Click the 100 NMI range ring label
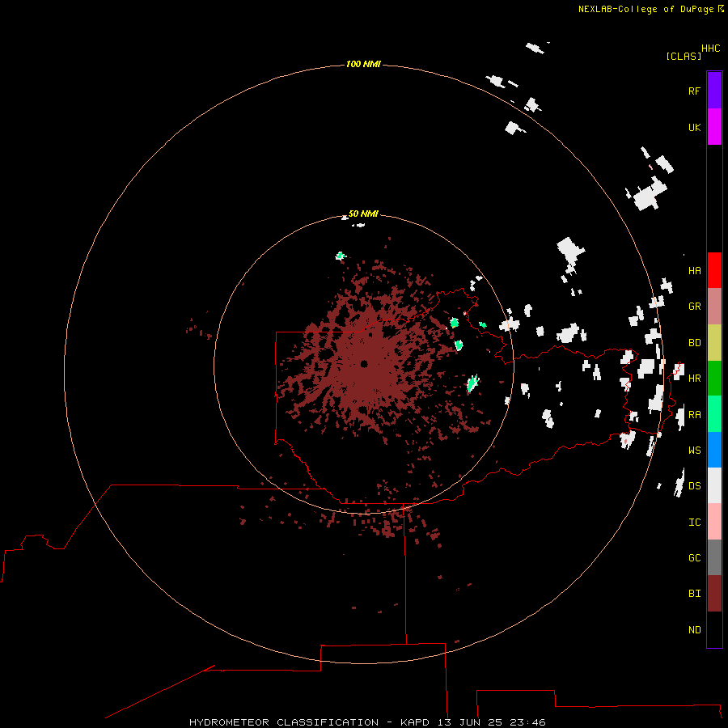Image resolution: width=728 pixels, height=728 pixels. pos(363,64)
